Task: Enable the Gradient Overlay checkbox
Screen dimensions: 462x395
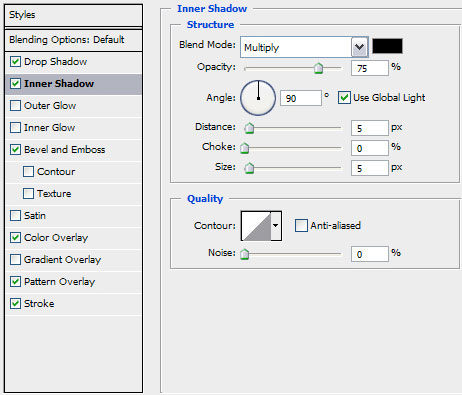Action: pyautogui.click(x=15, y=260)
